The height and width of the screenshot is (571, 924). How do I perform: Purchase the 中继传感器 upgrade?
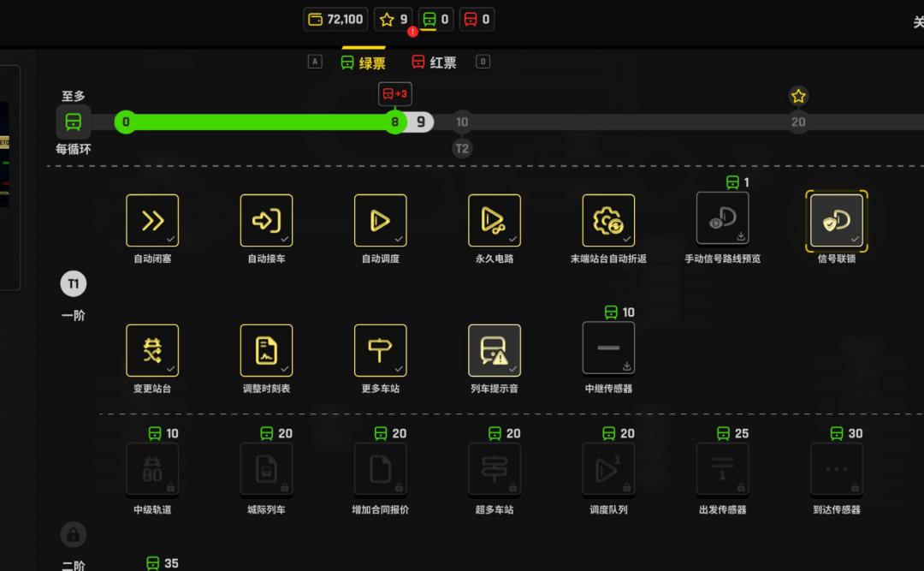(x=608, y=348)
